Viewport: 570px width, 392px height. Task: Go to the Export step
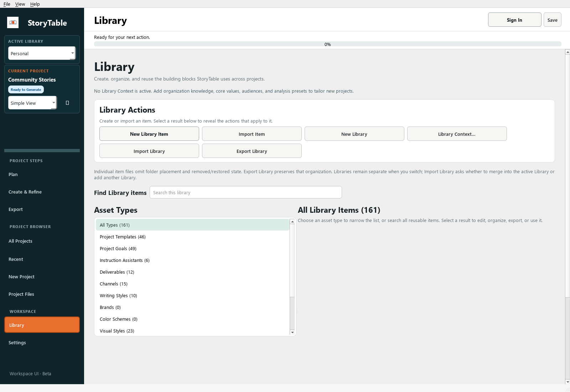[x=42, y=209]
